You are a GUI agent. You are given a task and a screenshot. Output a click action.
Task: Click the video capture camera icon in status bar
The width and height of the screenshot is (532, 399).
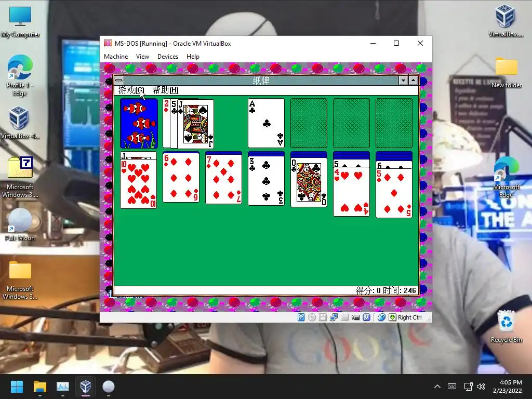coord(355,317)
